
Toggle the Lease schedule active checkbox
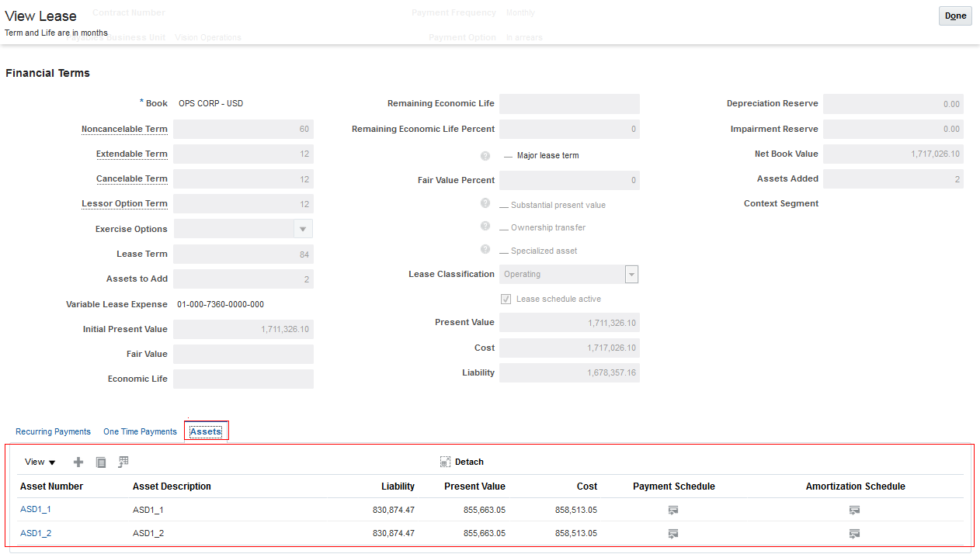click(506, 299)
